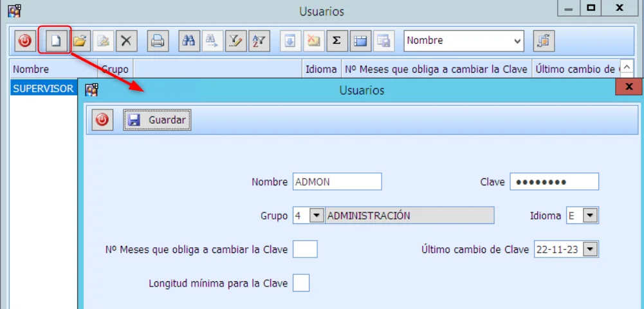Click the Clave password field
This screenshot has width=644, height=309.
point(554,182)
